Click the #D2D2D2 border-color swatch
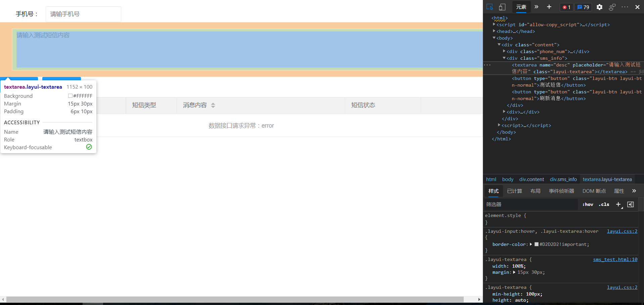 click(x=536, y=244)
